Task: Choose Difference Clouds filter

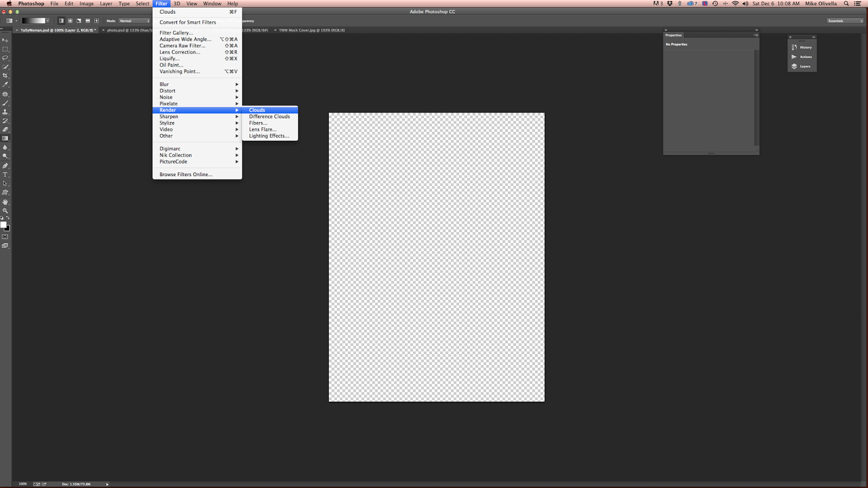Action: [270, 117]
